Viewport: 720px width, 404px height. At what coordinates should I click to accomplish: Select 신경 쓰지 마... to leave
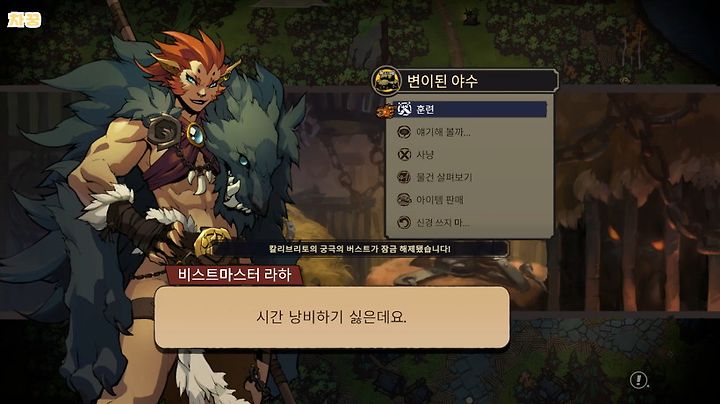click(x=470, y=223)
